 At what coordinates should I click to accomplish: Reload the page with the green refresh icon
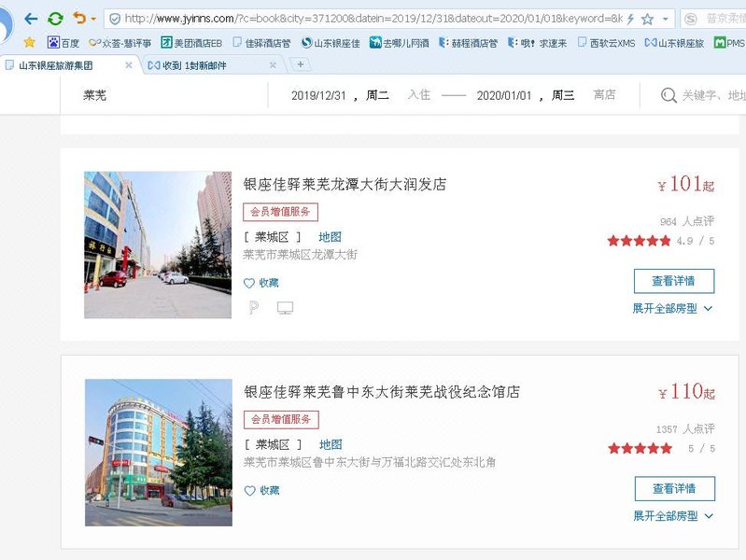click(56, 19)
